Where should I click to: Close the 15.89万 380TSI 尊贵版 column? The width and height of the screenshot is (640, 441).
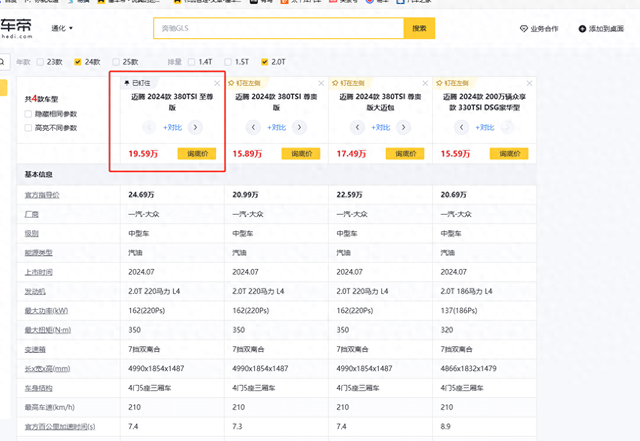pos(321,83)
